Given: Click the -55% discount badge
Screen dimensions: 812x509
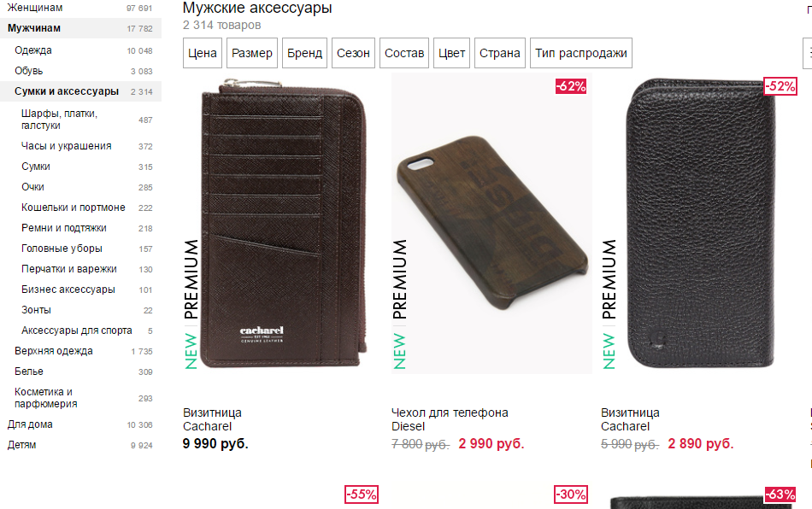Looking at the screenshot, I should pyautogui.click(x=362, y=494).
